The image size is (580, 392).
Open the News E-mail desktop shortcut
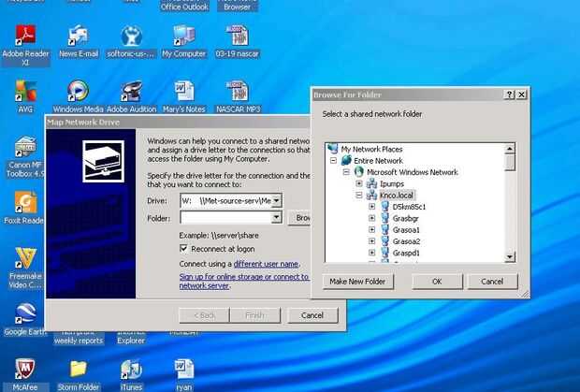click(x=79, y=36)
